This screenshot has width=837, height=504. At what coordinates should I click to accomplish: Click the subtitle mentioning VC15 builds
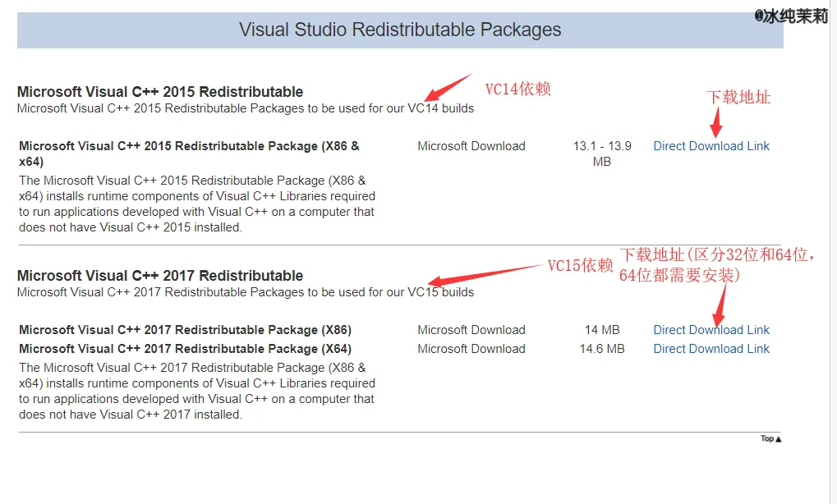pos(246,292)
